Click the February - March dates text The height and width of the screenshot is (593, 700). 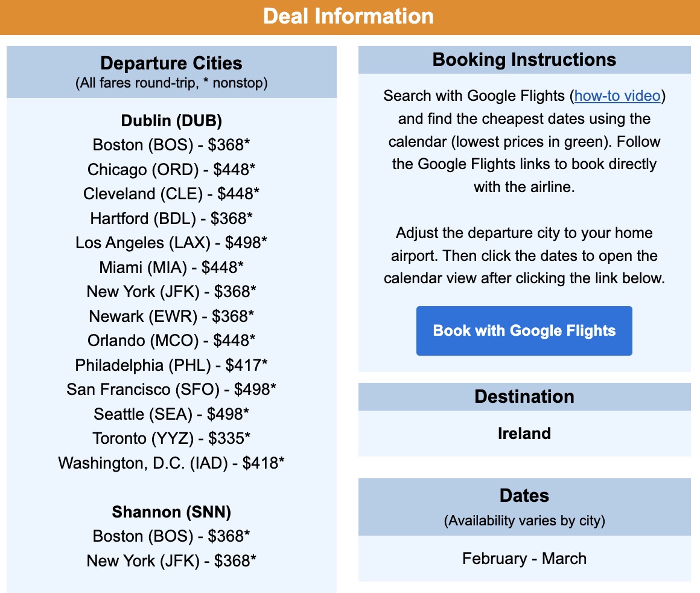click(x=524, y=559)
